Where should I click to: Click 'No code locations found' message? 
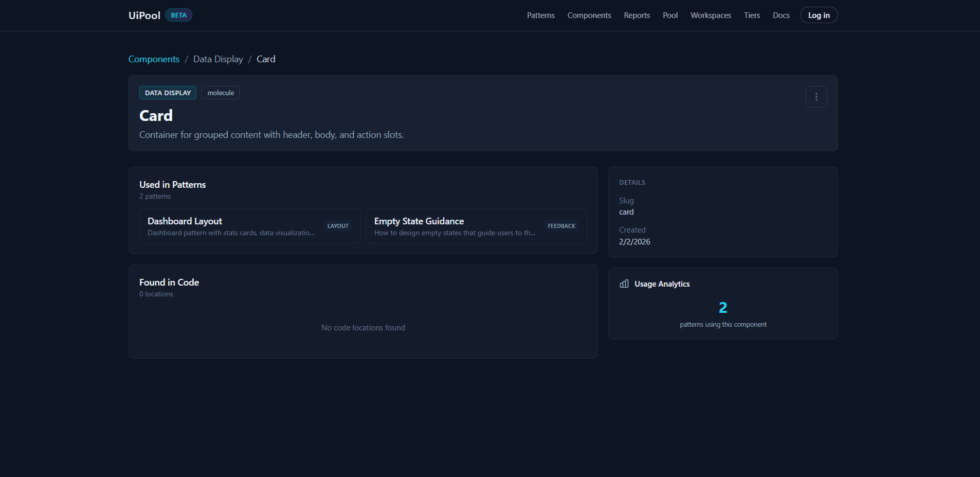(x=363, y=328)
